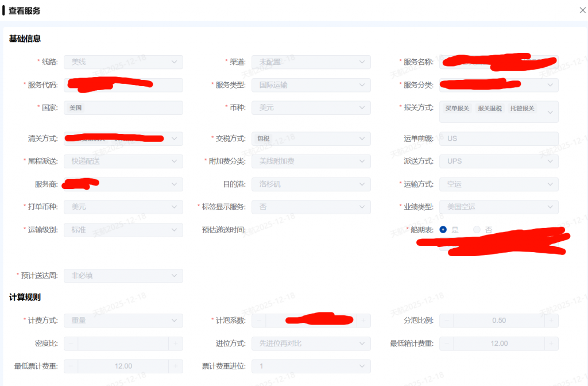Decrease 最低票计费重 with minus button
Image resolution: width=588 pixels, height=386 pixels.
(71, 366)
